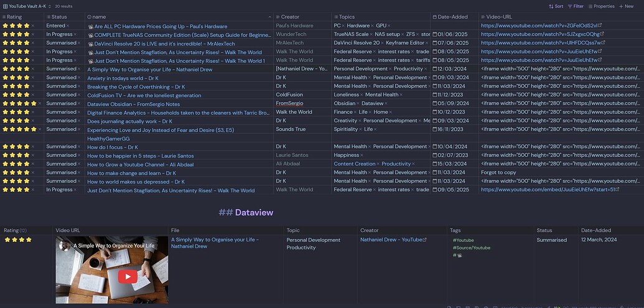Open the Properties menu

tap(601, 6)
